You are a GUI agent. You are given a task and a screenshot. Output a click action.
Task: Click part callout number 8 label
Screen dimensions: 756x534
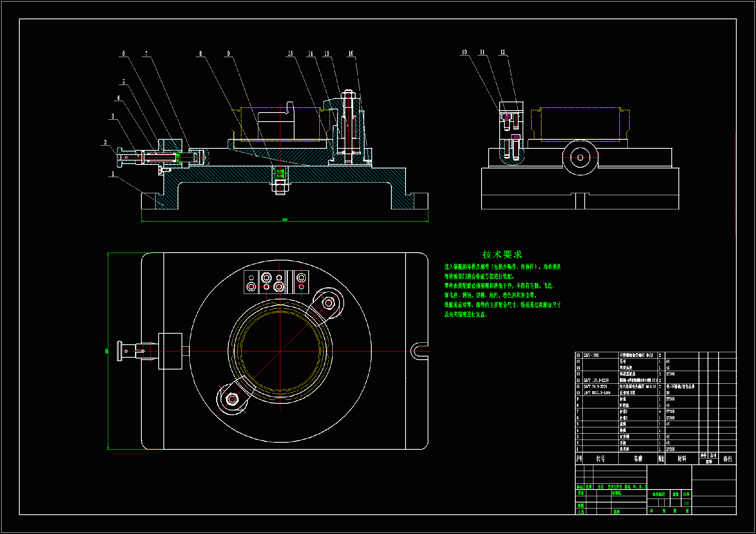(x=200, y=54)
